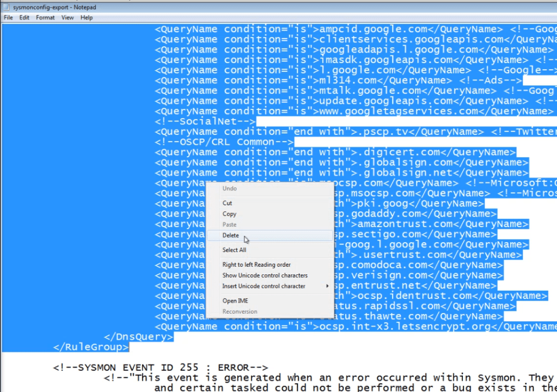
Task: Click the SYSMON EVENT ID 255 comment line
Action: pyautogui.click(x=160, y=367)
